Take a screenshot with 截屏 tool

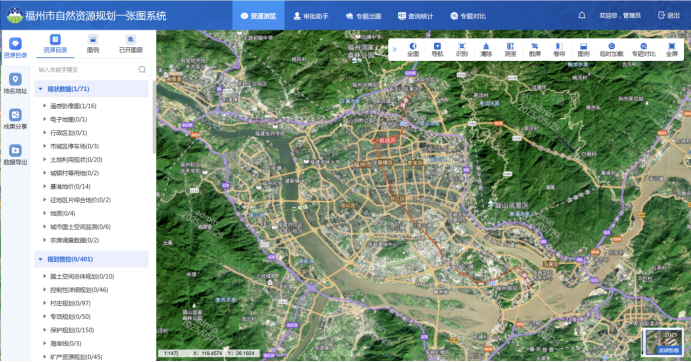coord(535,49)
